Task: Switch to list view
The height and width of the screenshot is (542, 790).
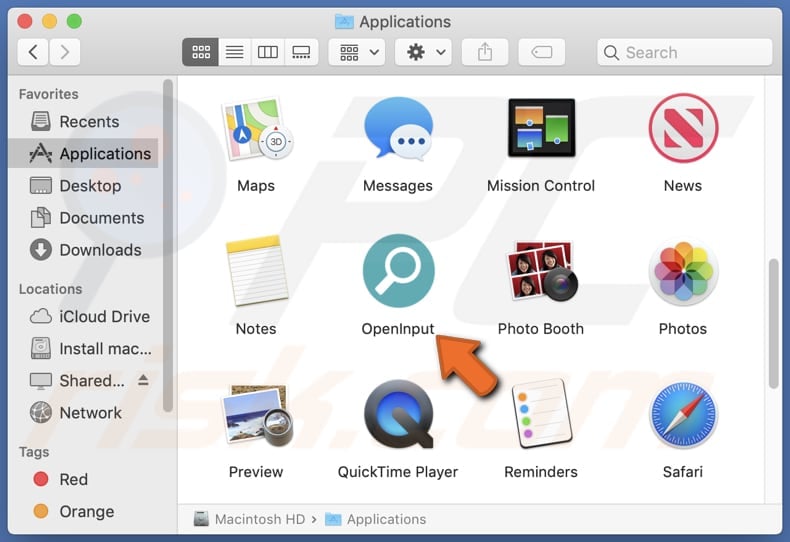Action: tap(234, 52)
